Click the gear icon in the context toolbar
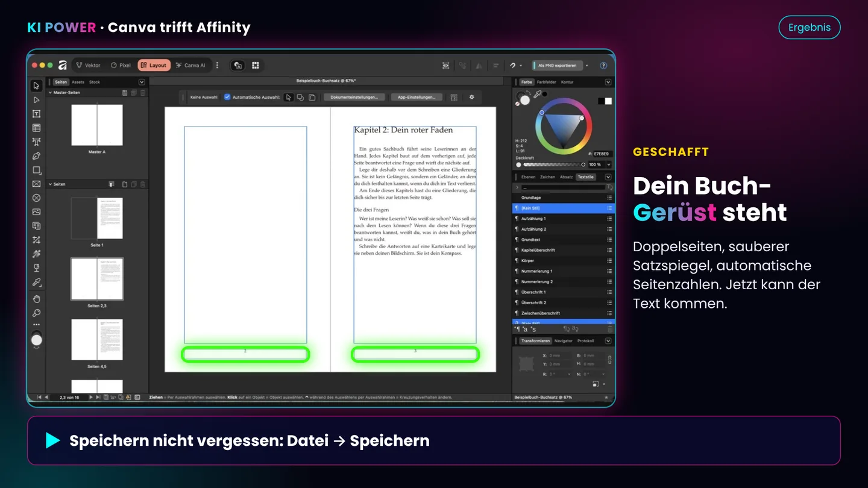This screenshot has height=488, width=868. 472,97
